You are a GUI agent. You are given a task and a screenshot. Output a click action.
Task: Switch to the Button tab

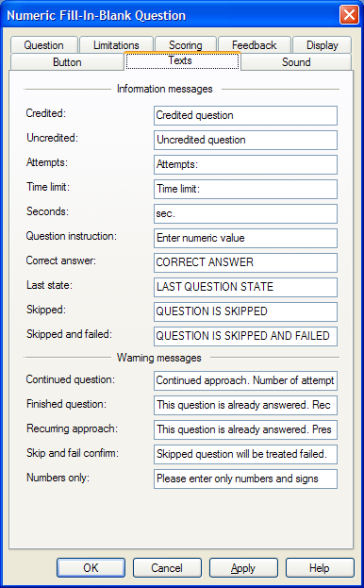(x=67, y=62)
